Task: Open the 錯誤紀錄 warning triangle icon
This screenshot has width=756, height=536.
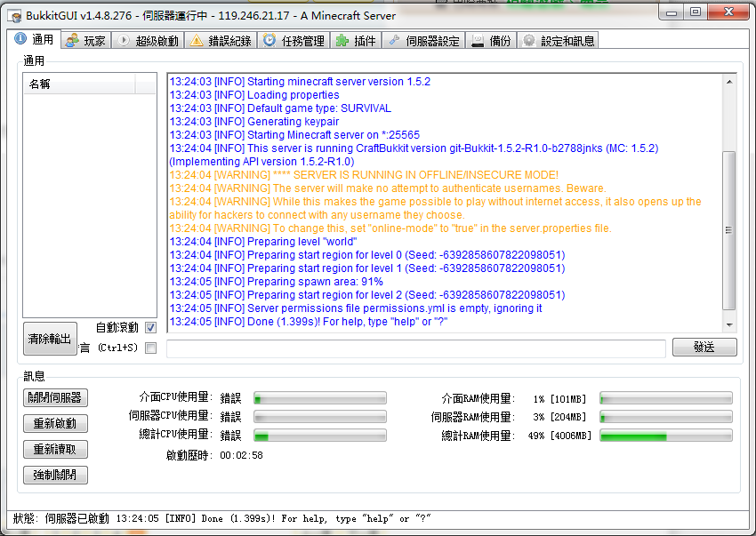Action: coord(197,41)
